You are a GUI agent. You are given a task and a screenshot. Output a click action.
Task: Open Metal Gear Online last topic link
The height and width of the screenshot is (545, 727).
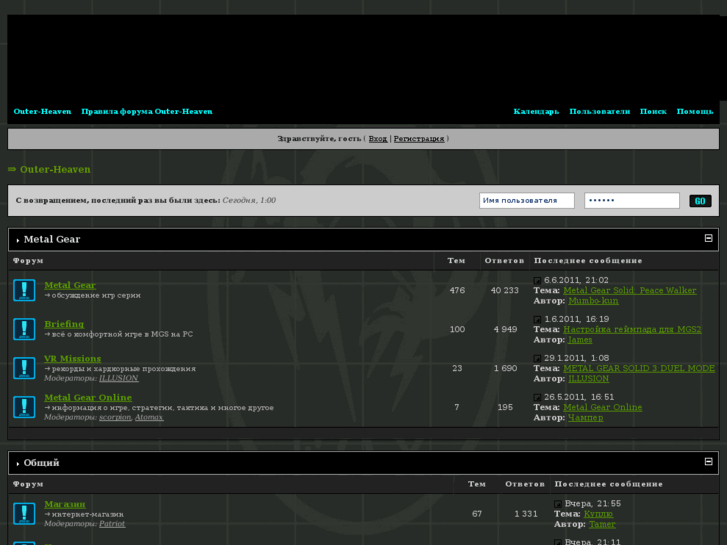coord(603,407)
